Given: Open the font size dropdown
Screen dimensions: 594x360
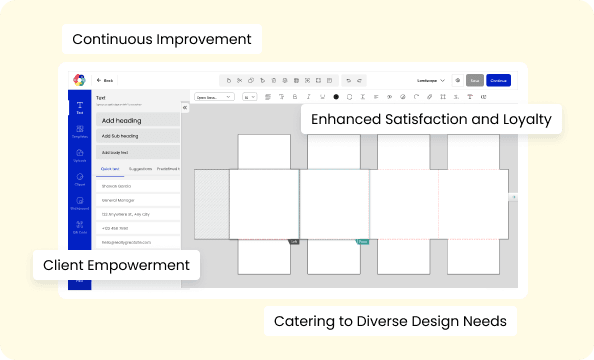Looking at the screenshot, I should tap(250, 97).
